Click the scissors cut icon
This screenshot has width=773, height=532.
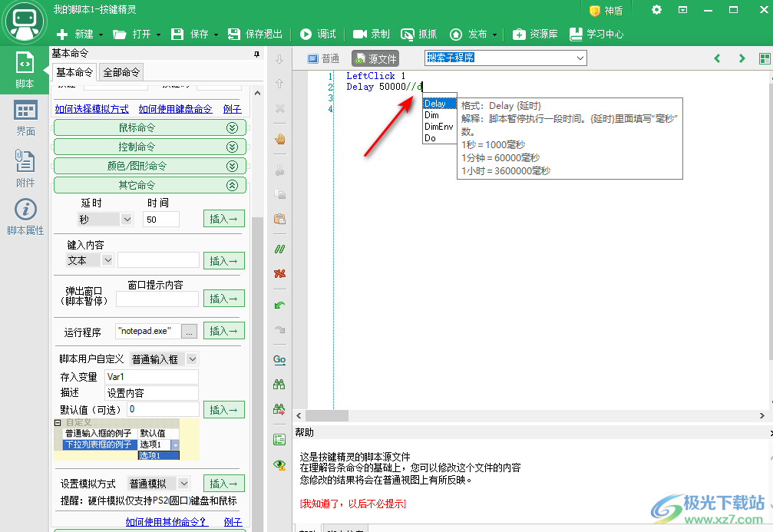[279, 170]
